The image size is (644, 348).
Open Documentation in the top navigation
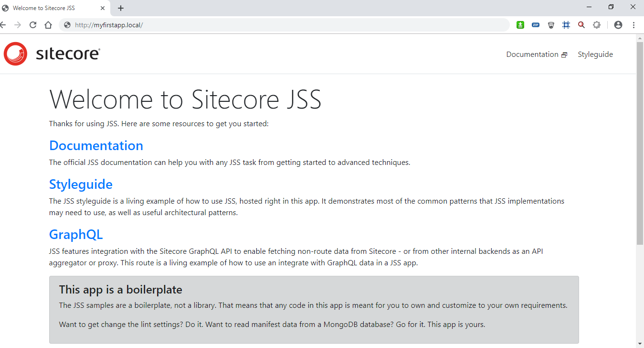pyautogui.click(x=532, y=54)
